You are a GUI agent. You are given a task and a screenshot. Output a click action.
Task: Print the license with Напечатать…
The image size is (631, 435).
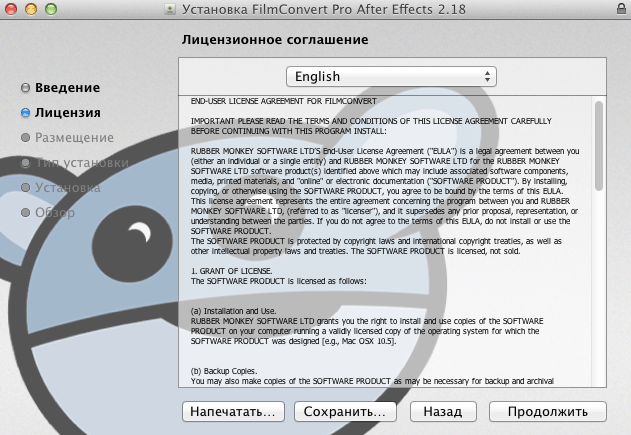233,411
